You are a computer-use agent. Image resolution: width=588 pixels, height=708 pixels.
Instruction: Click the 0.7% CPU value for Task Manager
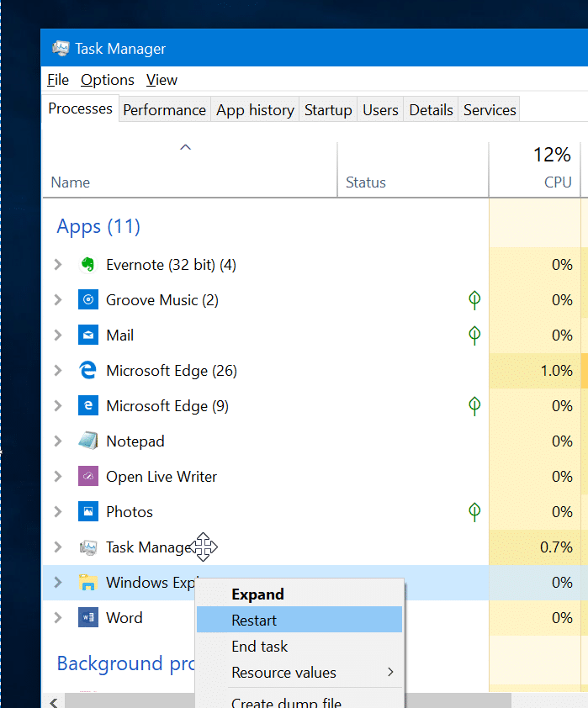pyautogui.click(x=556, y=547)
